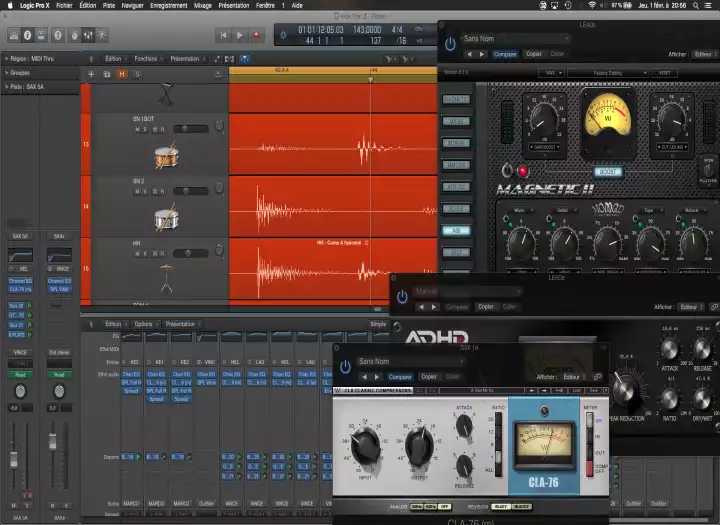Open the Toolbar display button
This screenshot has width=720, height=525.
(41, 35)
